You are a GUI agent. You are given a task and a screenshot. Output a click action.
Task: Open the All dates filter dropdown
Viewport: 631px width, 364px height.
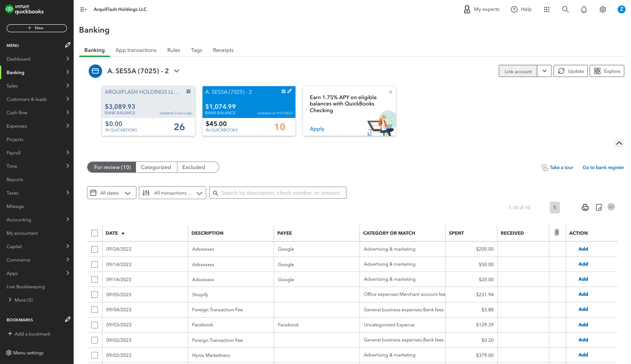pos(112,193)
